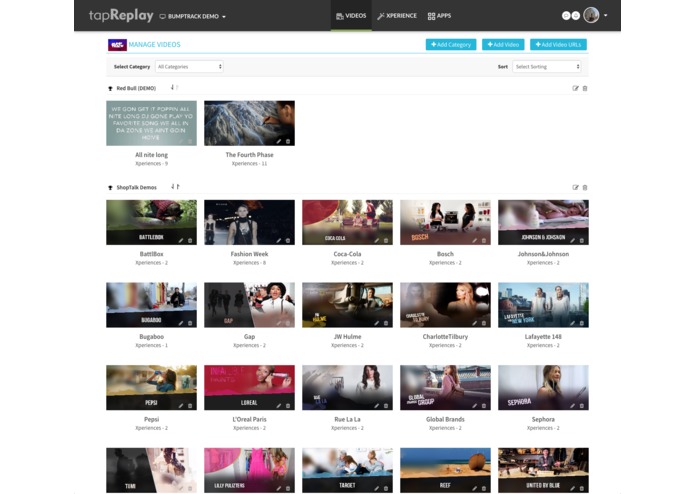Open the Lilly Pulitzer video thumbnail
Screen dimensions: 695x494
point(250,470)
